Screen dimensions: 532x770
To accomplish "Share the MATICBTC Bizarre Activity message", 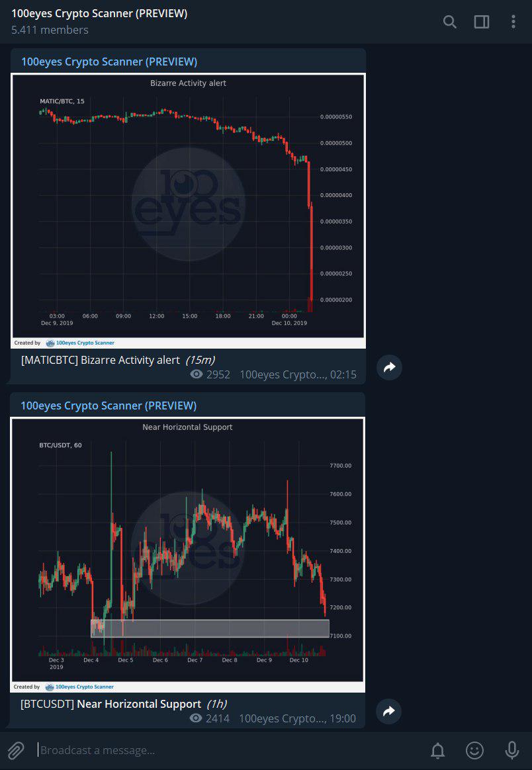I will 389,367.
